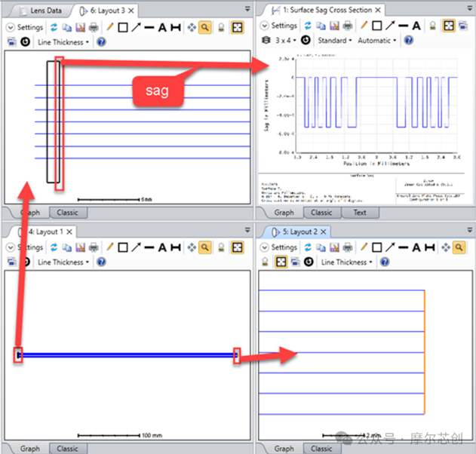This screenshot has width=476, height=454.
Task: Show Text view of Surface Sag
Action: [360, 213]
